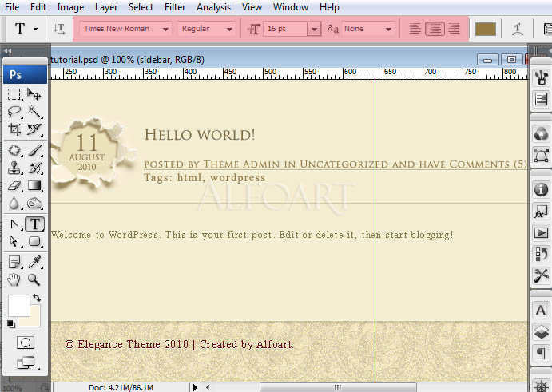Select the Move tool
This screenshot has width=552, height=392.
(34, 94)
